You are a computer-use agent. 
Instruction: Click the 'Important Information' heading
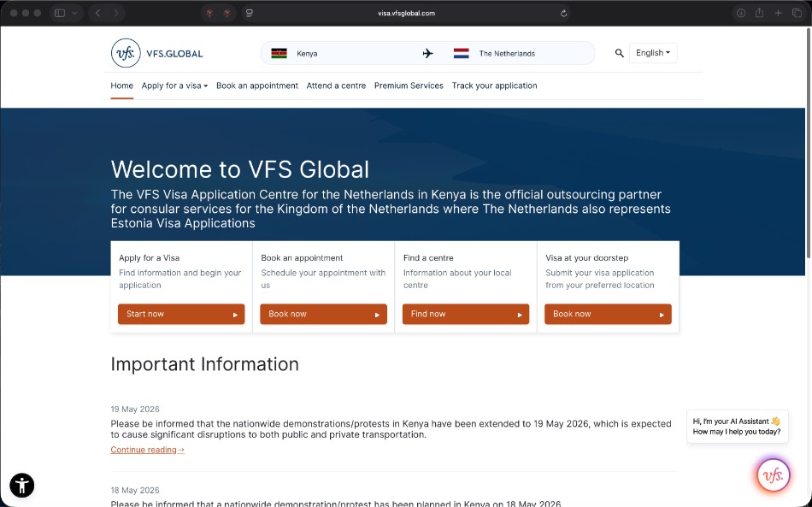click(x=204, y=364)
